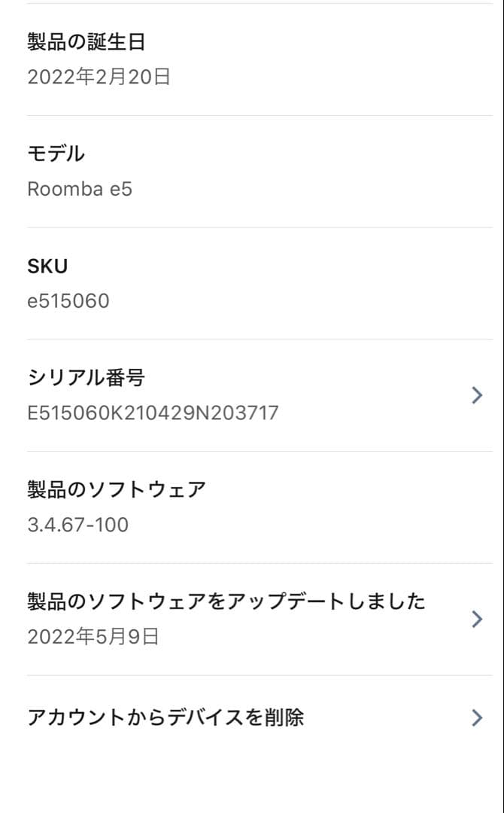
Task: Select the SKU label
Action: 47,265
